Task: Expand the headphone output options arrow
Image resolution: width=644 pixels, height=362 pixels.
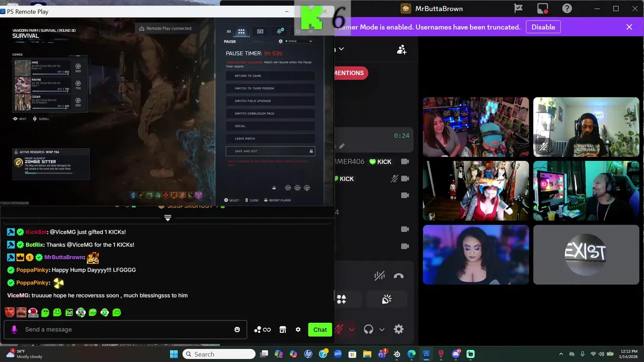Action: [382, 329]
